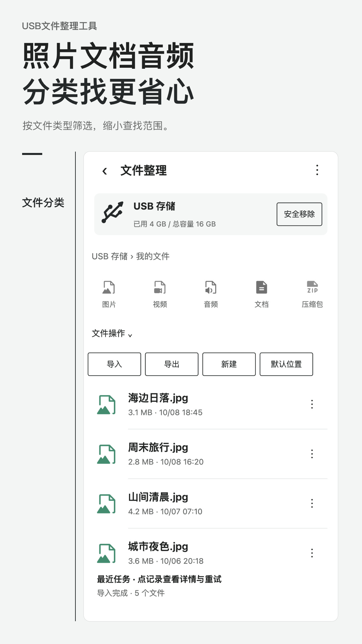
Task: Open more options for 海边日落.jpg
Action: point(312,404)
